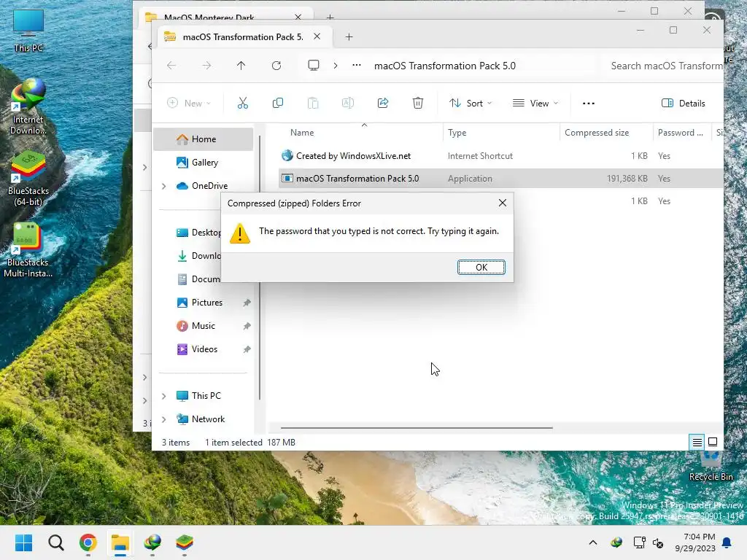
Task: Open BlueStacks (64-bit) desktop shortcut
Action: [28, 179]
